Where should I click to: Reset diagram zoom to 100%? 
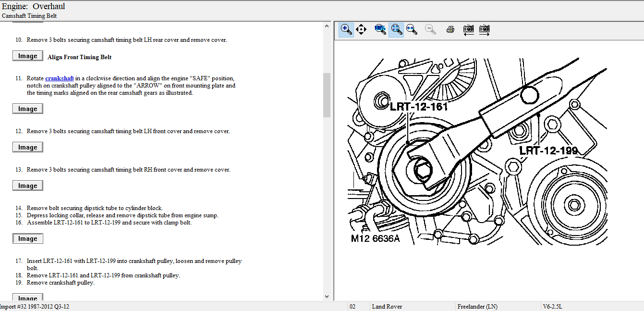pyautogui.click(x=380, y=29)
